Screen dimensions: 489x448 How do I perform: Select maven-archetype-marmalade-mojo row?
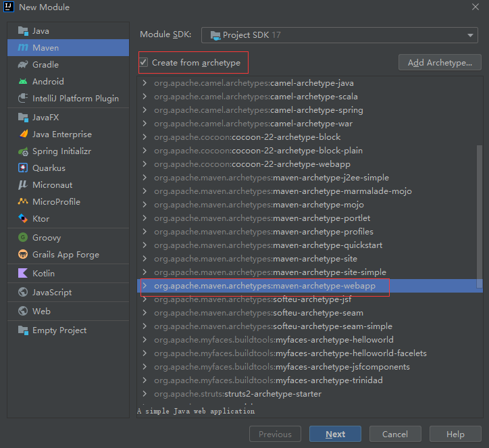(x=310, y=191)
